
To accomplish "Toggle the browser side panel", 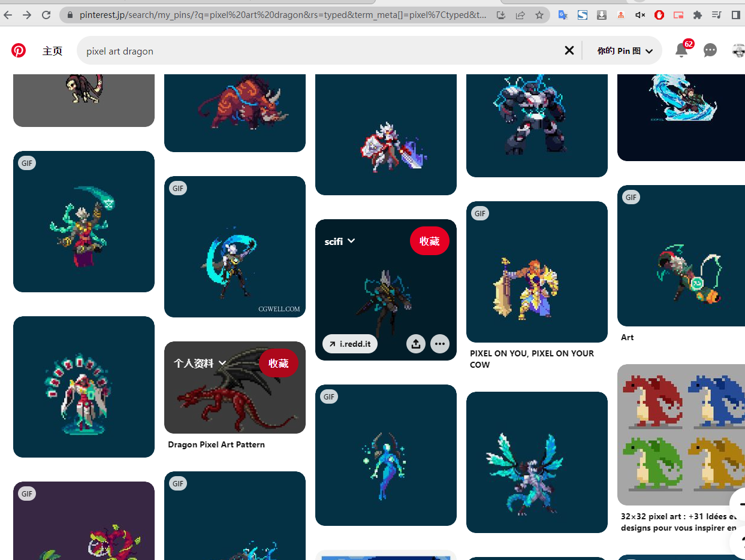I will [x=736, y=15].
